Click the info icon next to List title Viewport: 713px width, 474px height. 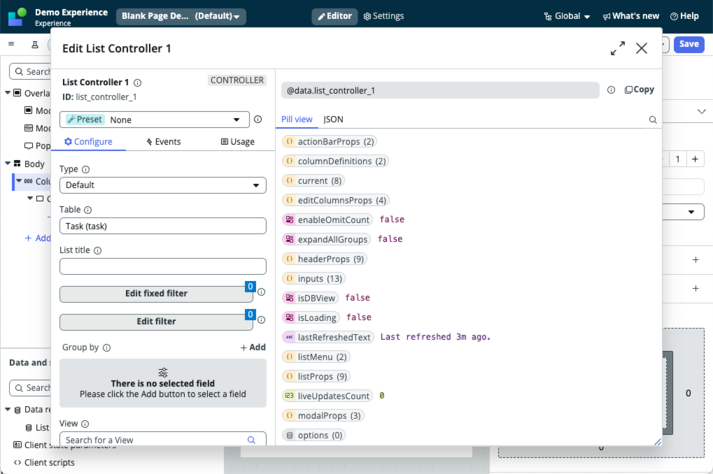(x=97, y=250)
